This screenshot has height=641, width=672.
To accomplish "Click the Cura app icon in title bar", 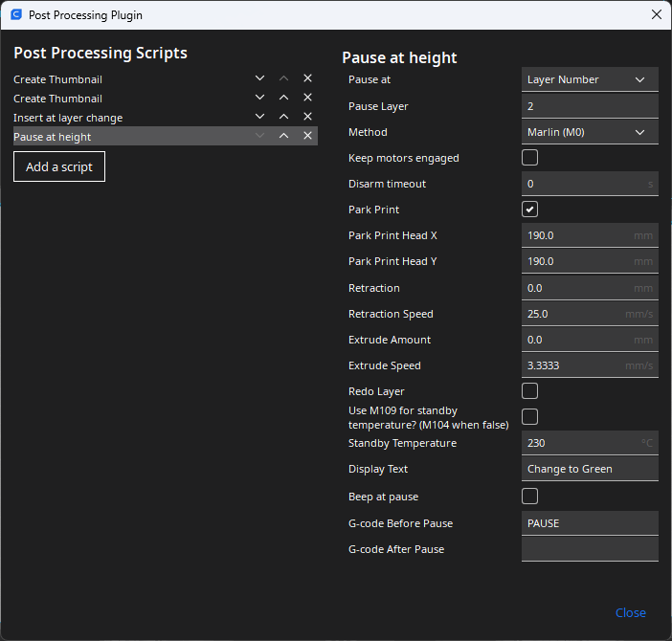I will point(16,14).
